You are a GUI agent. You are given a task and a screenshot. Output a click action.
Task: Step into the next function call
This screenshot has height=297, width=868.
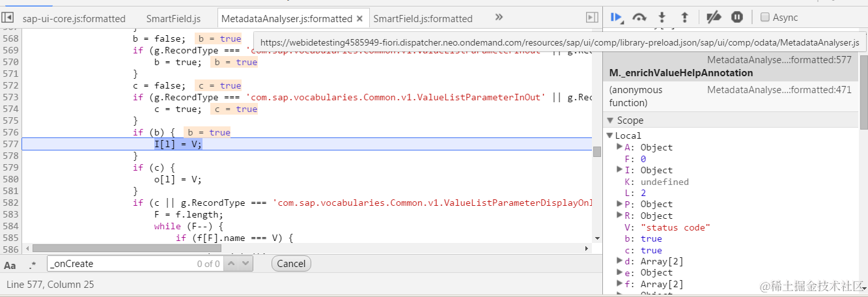(662, 18)
